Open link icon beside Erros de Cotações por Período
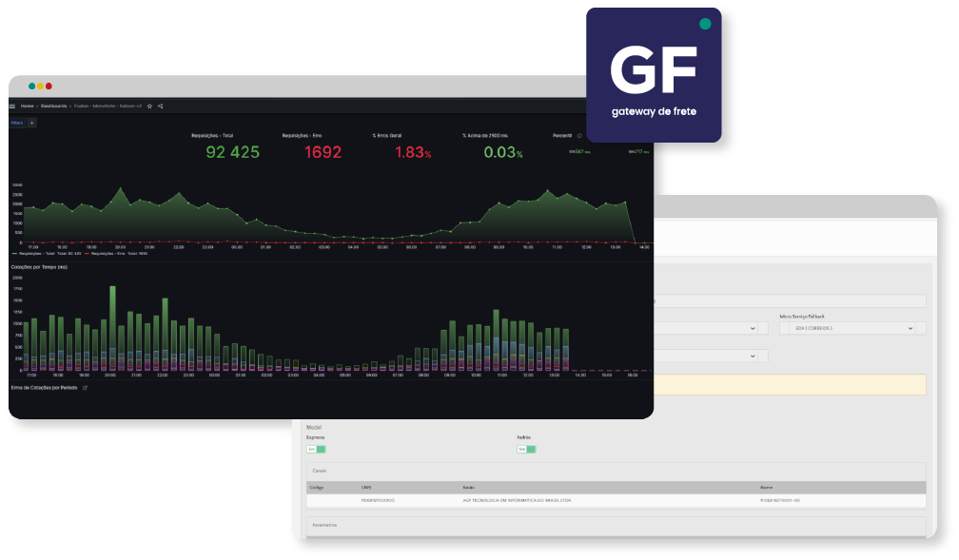 click(85, 388)
